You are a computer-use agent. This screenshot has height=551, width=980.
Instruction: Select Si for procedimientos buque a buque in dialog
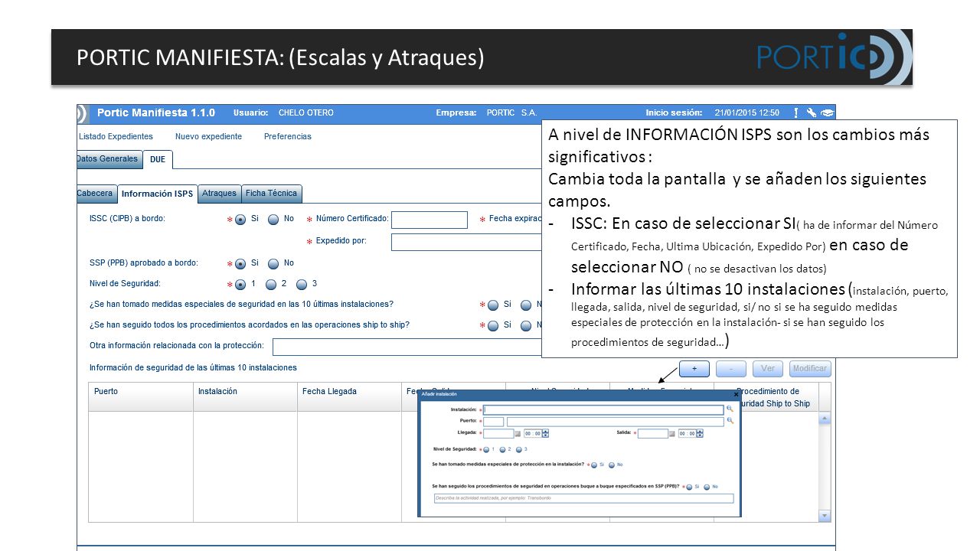tap(689, 487)
